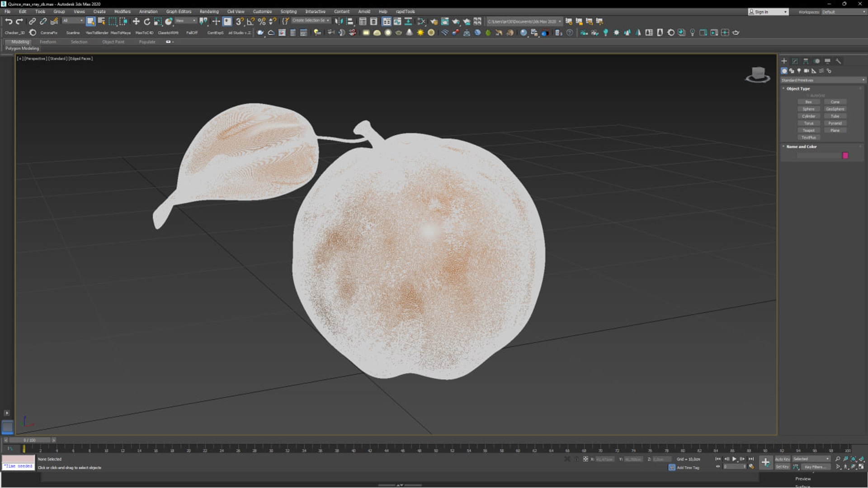Click the Undo arrow icon
868x488 pixels.
pos(9,21)
